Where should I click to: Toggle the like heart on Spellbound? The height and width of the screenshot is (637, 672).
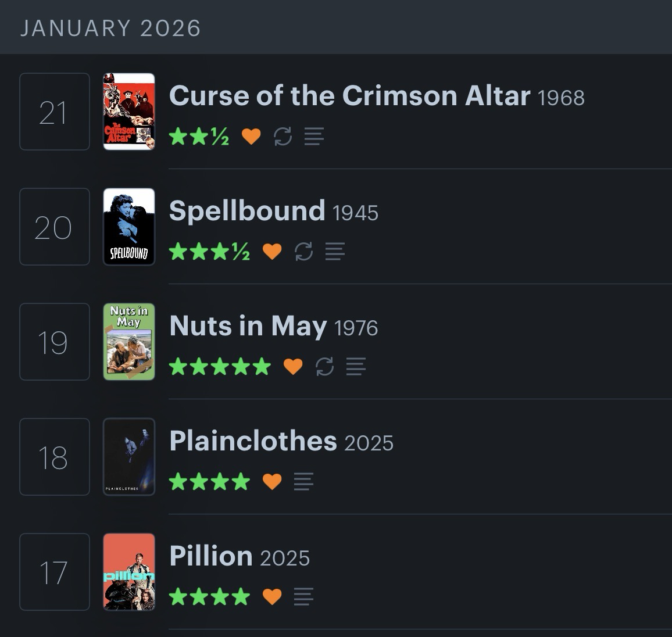(x=272, y=252)
